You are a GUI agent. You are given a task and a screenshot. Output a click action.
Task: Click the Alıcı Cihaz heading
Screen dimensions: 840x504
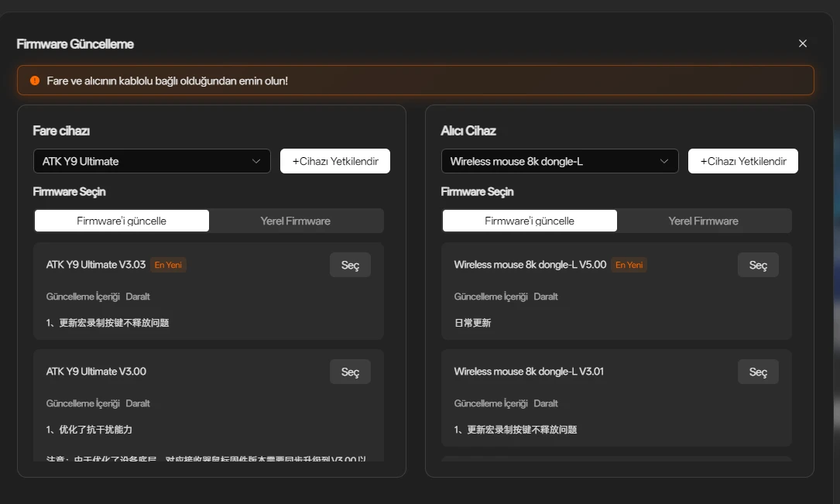click(x=468, y=131)
